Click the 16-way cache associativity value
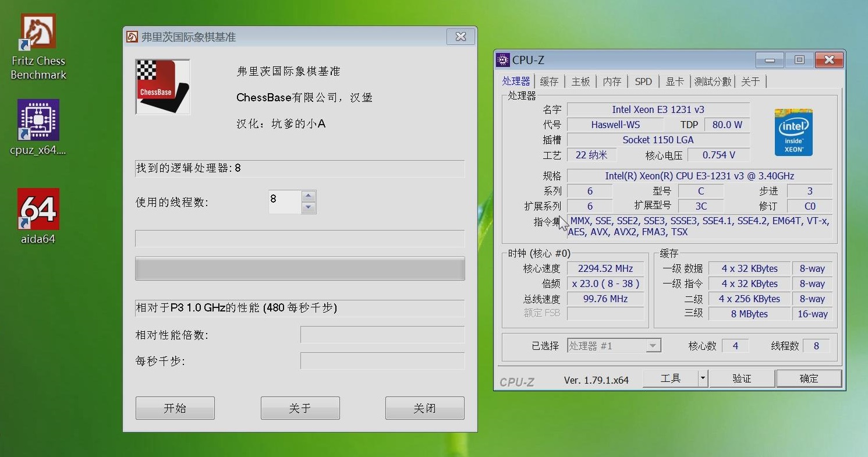The image size is (868, 457). click(x=813, y=314)
